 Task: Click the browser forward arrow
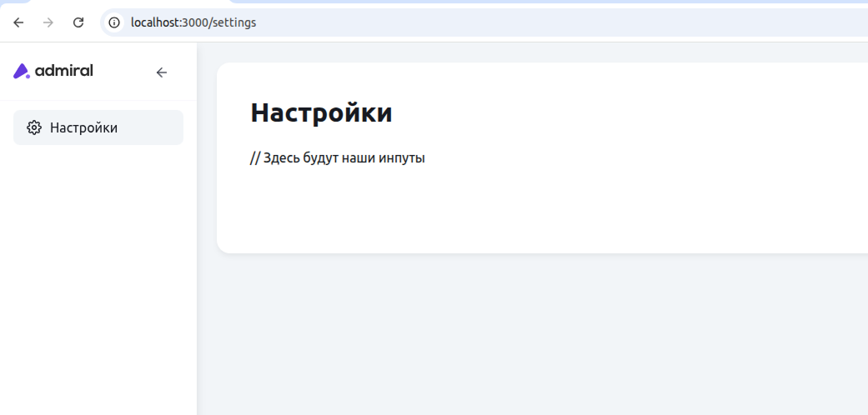coord(48,22)
